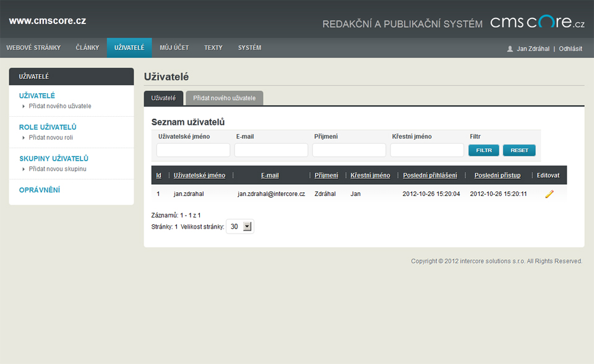Click jan.zdrahal@intercore.cz email cell

271,193
